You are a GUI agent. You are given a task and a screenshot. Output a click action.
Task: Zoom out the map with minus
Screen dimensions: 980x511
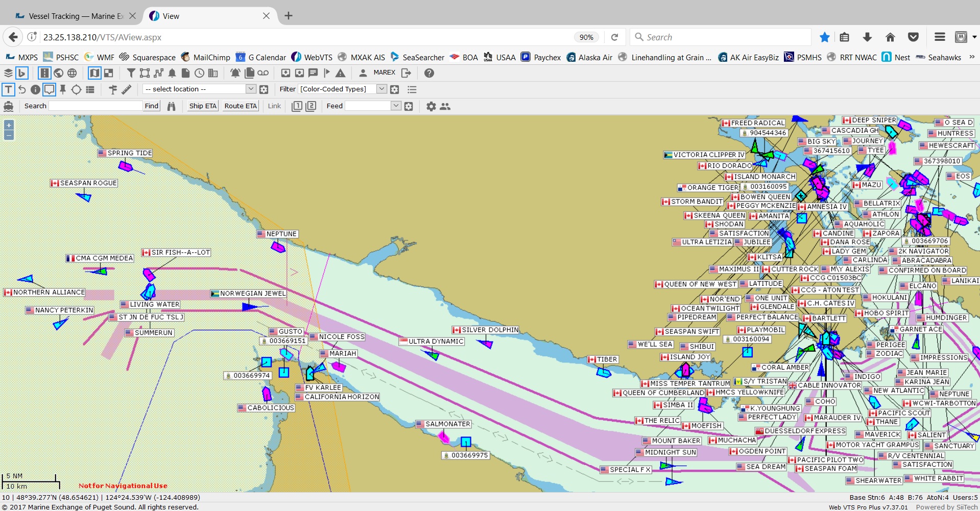9,135
